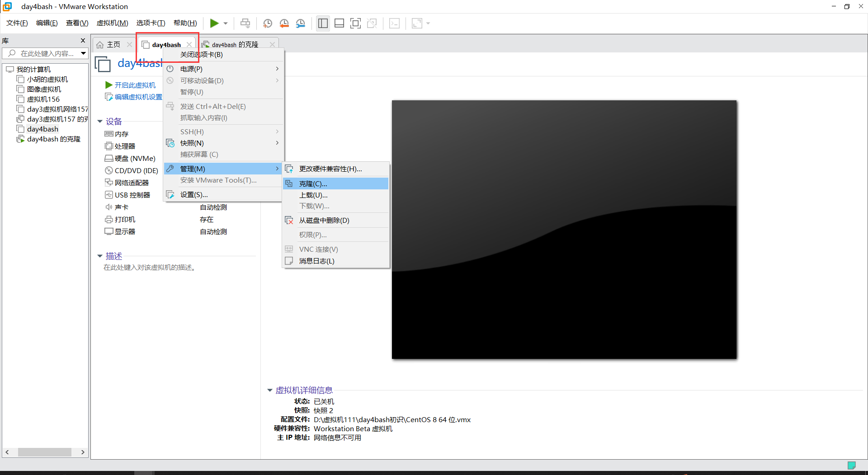
Task: Open the snapshot manager toolbar icon
Action: [301, 23]
